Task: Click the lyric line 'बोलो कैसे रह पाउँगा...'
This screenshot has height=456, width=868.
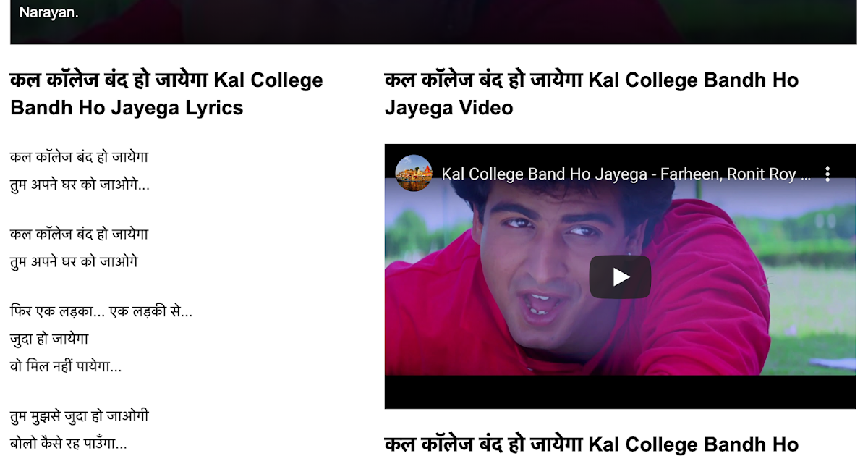Action: [x=69, y=442]
